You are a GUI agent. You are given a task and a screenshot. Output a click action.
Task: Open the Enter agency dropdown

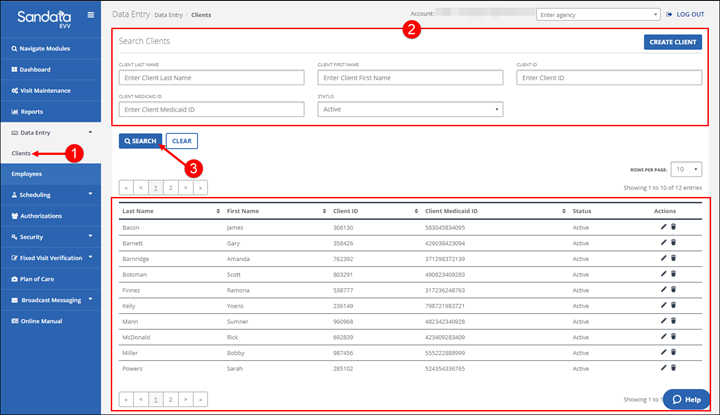pyautogui.click(x=598, y=15)
